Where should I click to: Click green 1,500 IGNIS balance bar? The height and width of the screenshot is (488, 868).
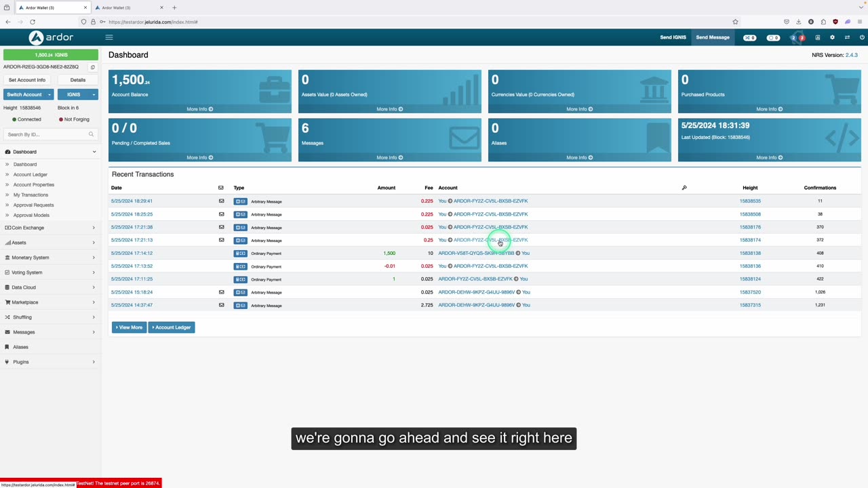point(51,55)
